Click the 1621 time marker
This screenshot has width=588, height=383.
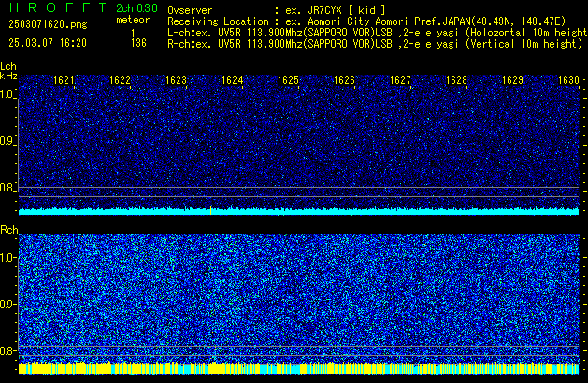(x=64, y=80)
